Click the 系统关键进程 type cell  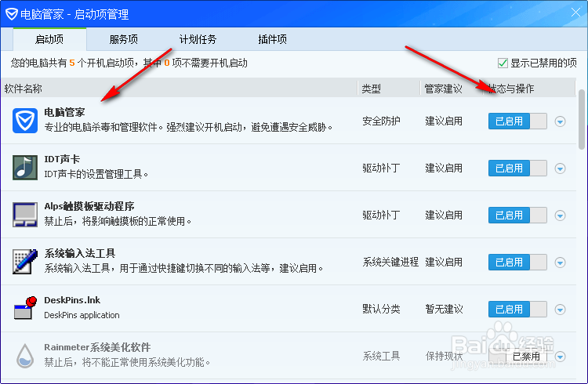click(x=390, y=262)
